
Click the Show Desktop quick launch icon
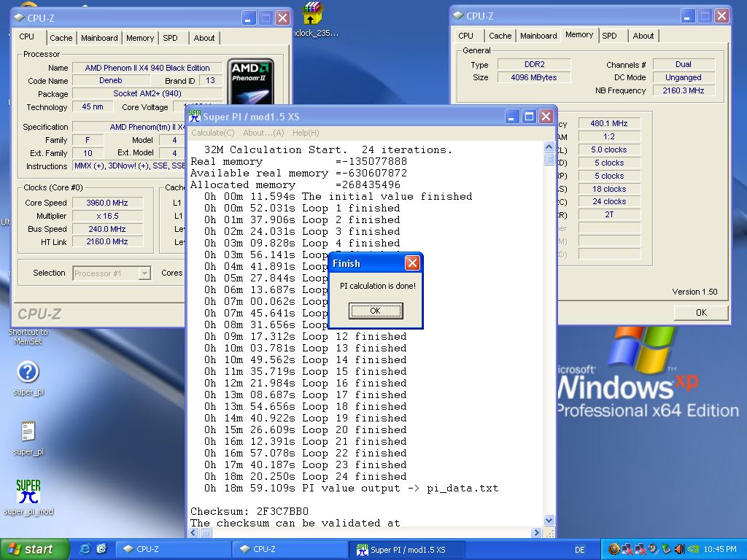click(101, 549)
